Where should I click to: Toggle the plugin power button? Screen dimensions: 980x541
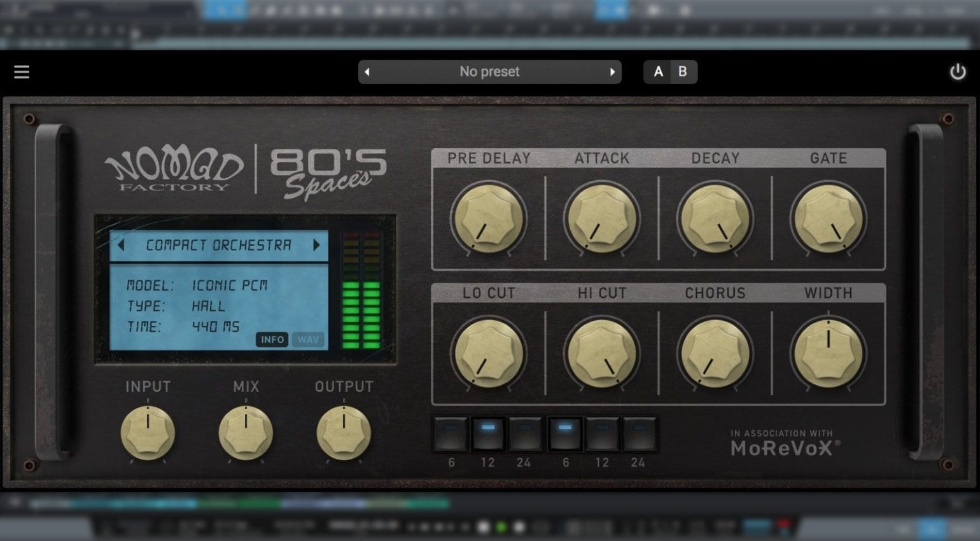(x=958, y=72)
